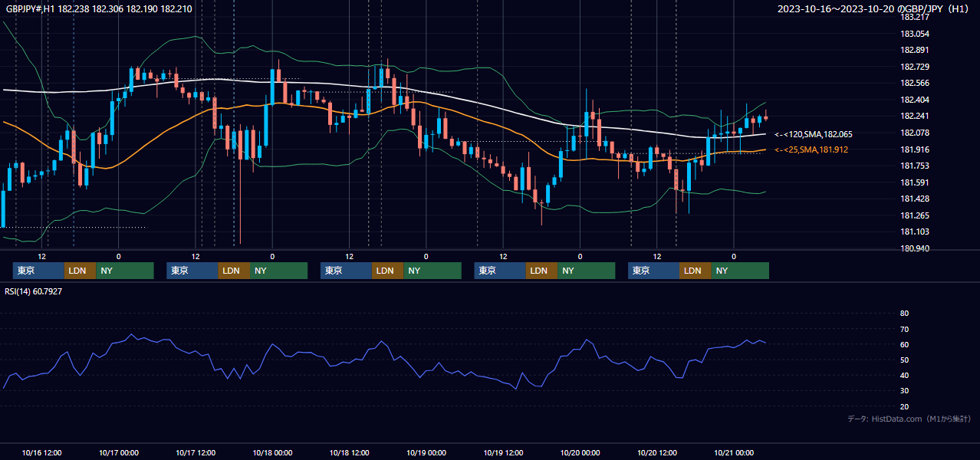980x460 pixels.
Task: Click the 120 SMA label 182.065
Action: [x=814, y=134]
